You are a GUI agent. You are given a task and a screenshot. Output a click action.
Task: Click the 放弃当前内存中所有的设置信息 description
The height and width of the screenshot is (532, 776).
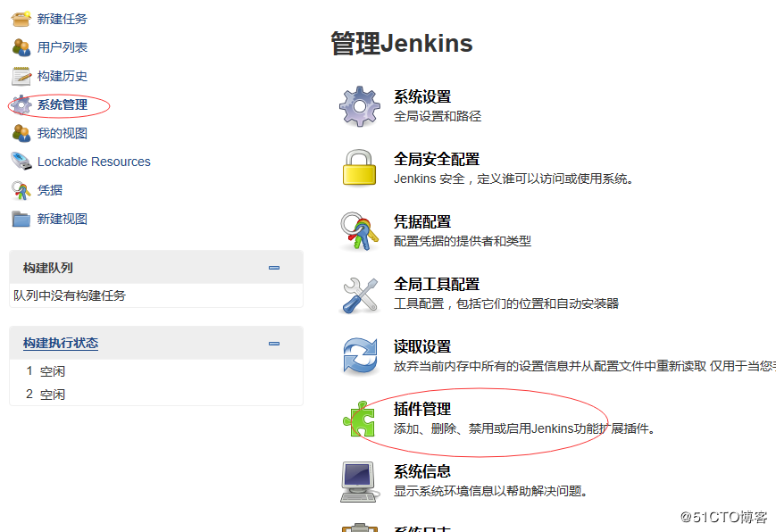585,366
